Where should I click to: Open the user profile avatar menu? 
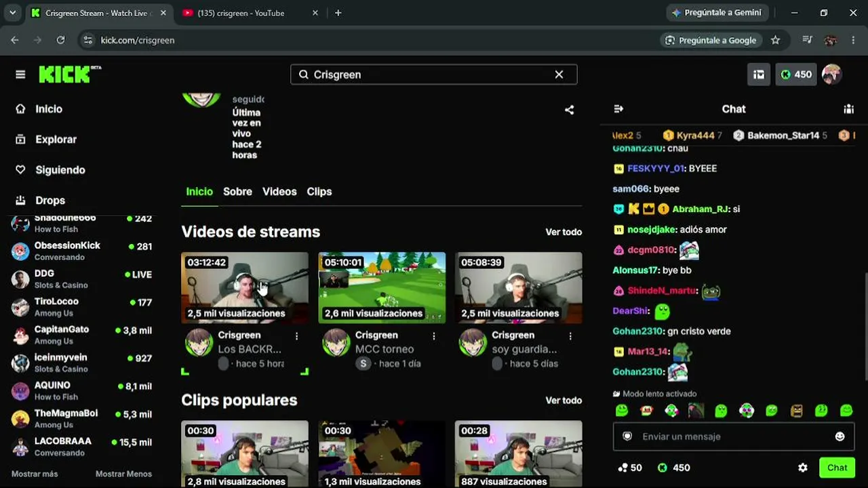(x=831, y=75)
